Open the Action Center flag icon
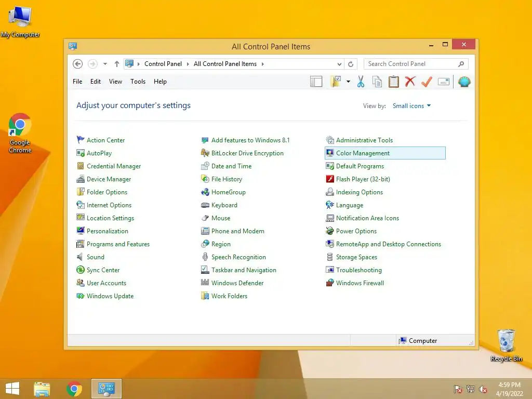 click(x=81, y=140)
